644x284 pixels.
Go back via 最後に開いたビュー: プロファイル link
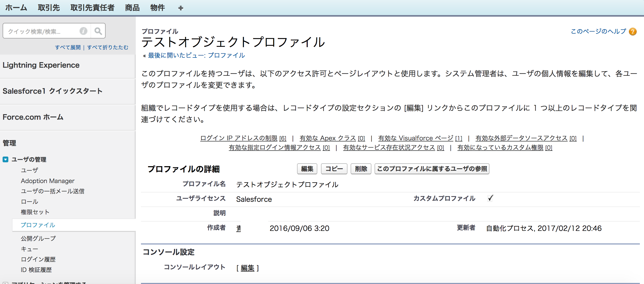pos(196,55)
